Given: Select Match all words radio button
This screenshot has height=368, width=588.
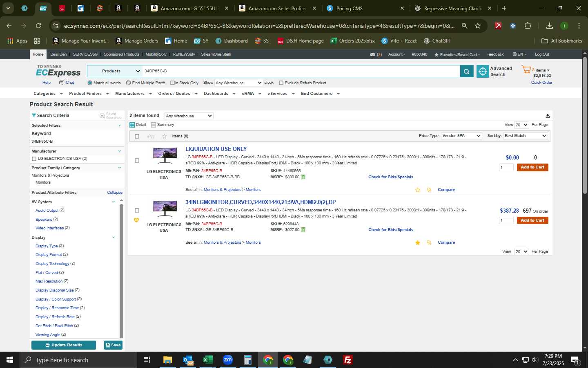Looking at the screenshot, I should pyautogui.click(x=90, y=83).
